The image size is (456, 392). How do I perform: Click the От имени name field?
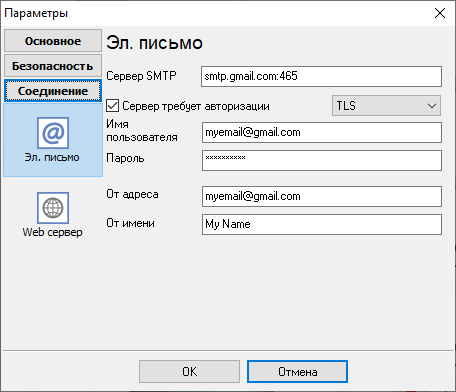322,224
